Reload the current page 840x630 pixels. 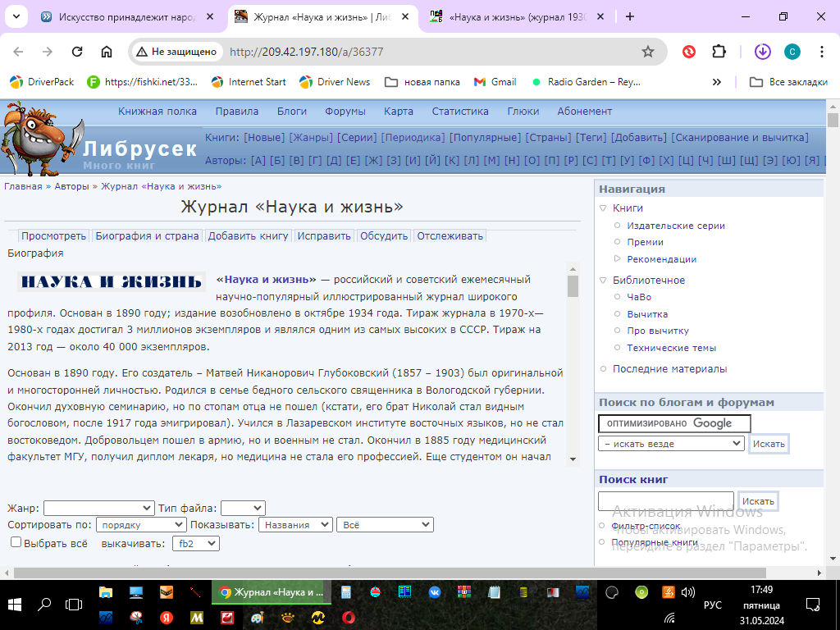(x=77, y=52)
